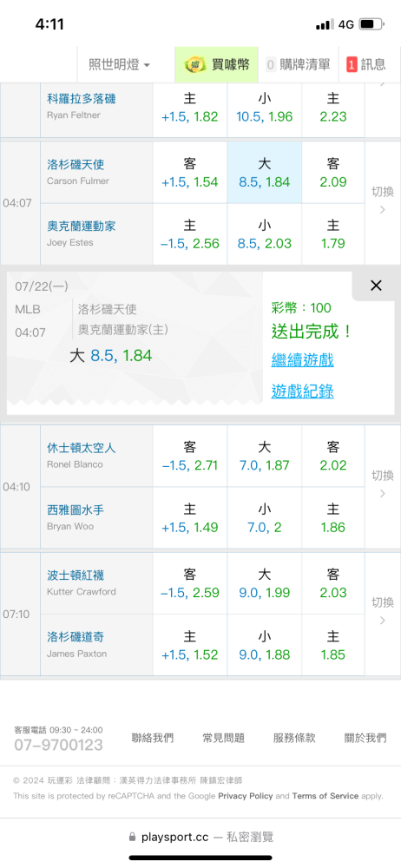The image size is (401, 868).
Task: Choose 主 1.79 Athletics moneyline
Action: [x=333, y=234]
